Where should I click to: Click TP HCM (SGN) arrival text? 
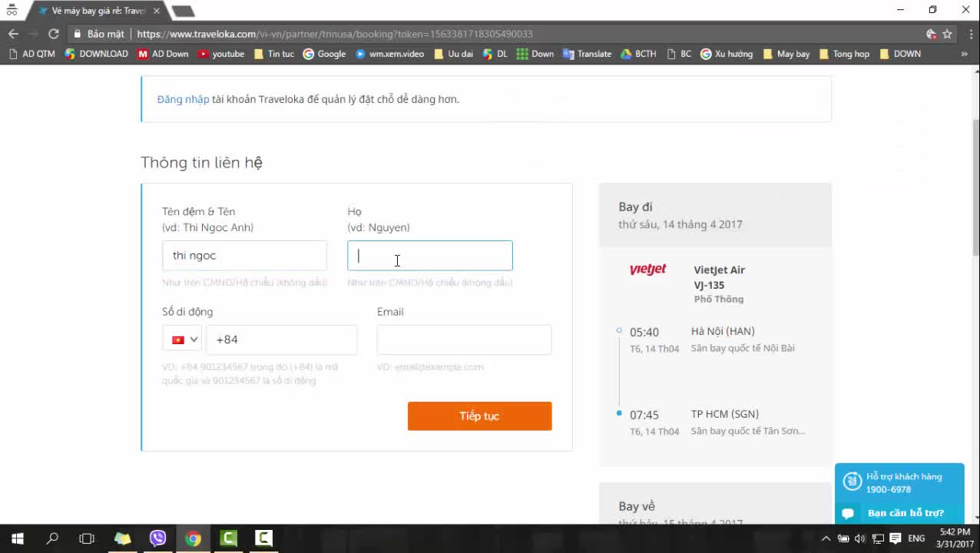point(725,414)
